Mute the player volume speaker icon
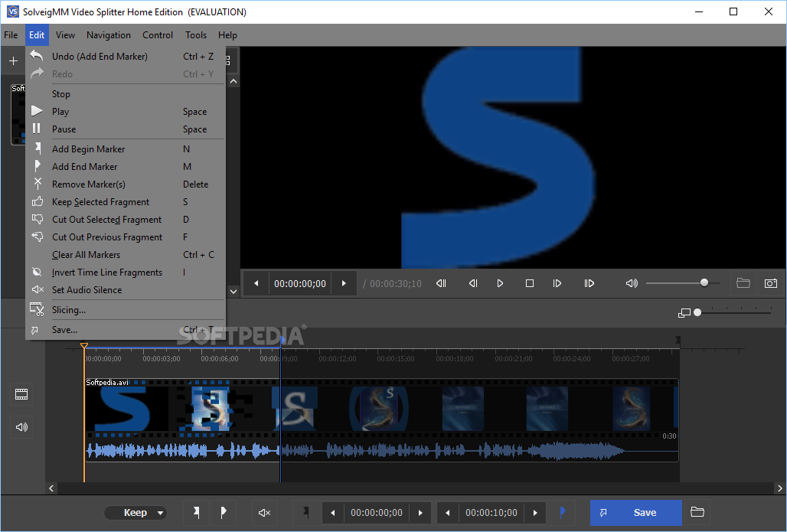Viewport: 787px width, 532px height. 632,283
